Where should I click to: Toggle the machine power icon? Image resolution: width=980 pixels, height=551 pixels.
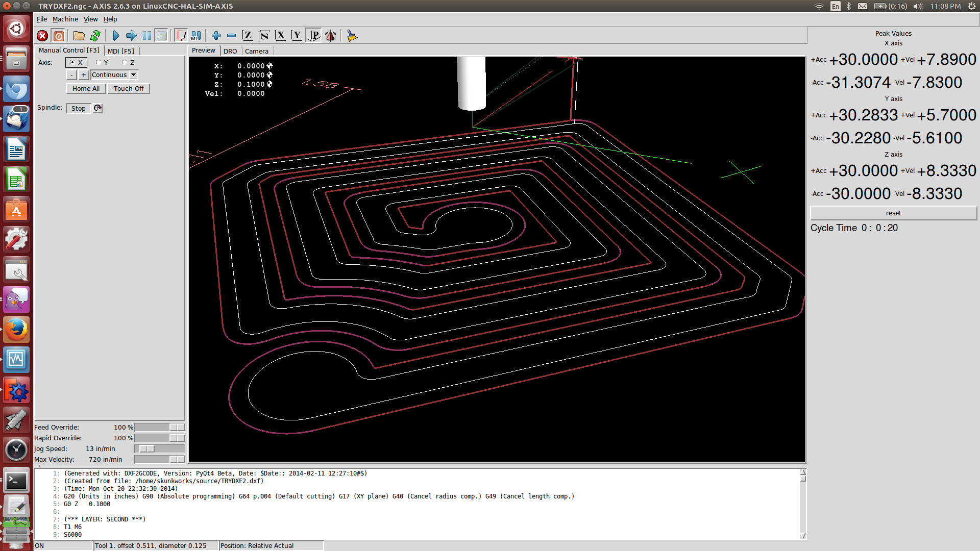pos(59,36)
